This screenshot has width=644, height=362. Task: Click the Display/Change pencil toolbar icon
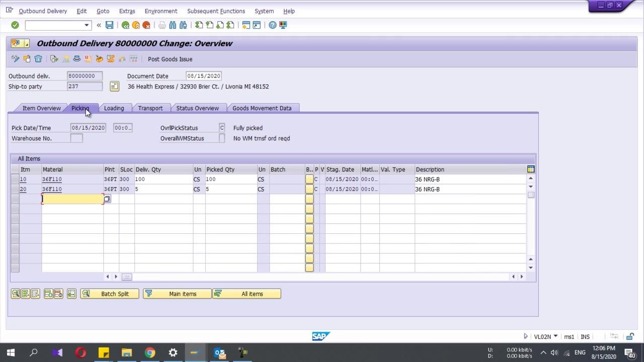(16, 59)
